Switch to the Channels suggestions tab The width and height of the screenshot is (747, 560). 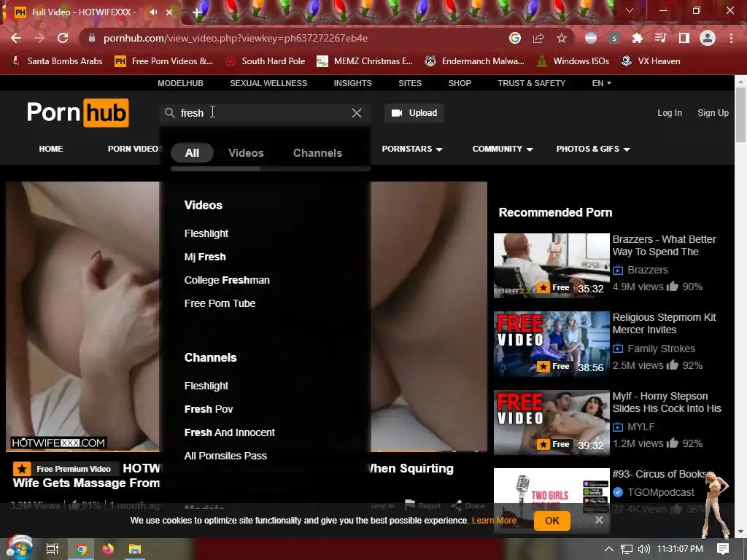tap(317, 153)
